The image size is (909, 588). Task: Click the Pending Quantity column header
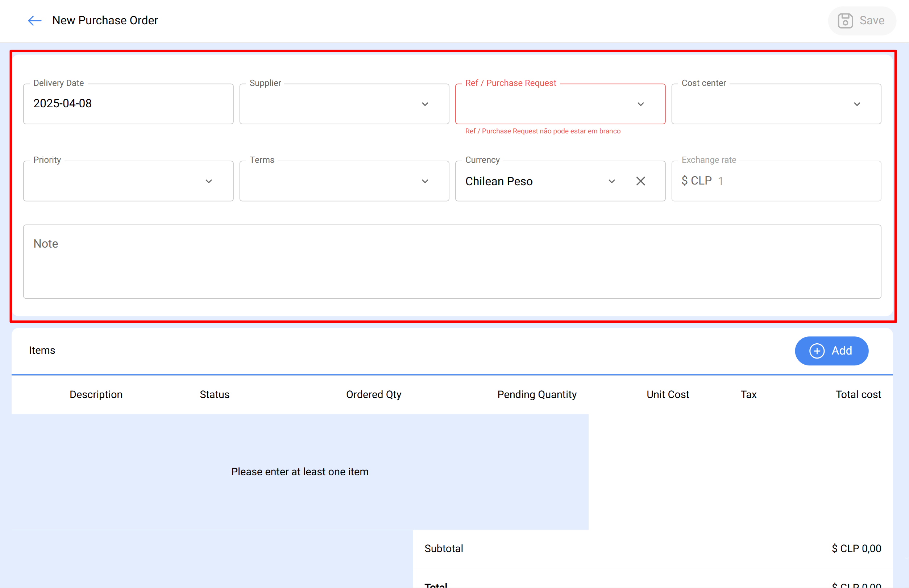(x=537, y=394)
